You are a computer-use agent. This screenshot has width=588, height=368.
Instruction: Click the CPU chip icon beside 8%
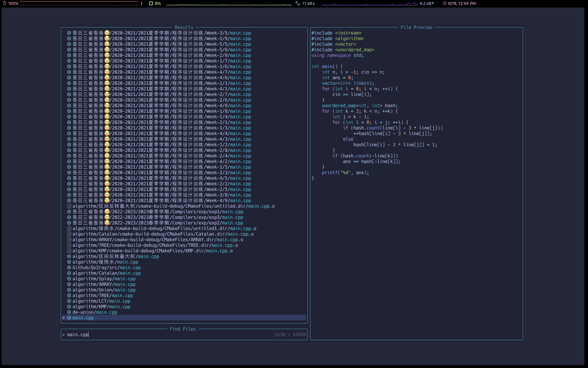point(151,3)
